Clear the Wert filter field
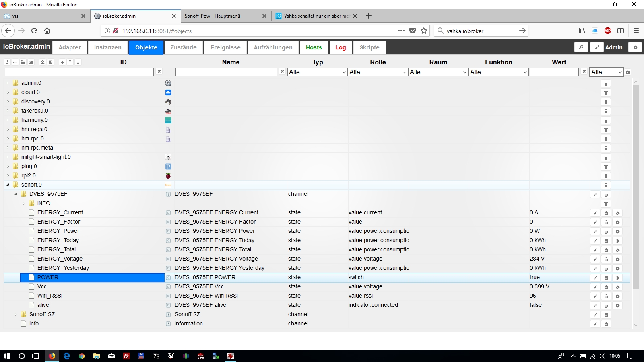The height and width of the screenshot is (362, 644). (x=584, y=72)
